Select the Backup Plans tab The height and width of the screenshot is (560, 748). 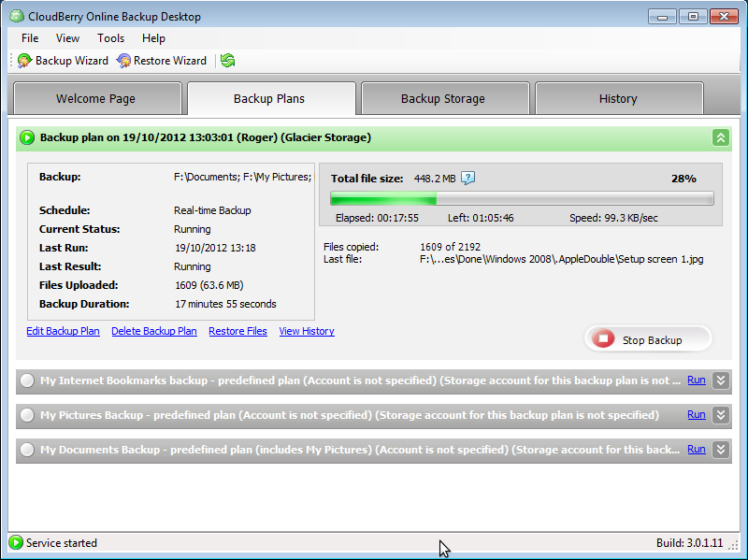(271, 99)
